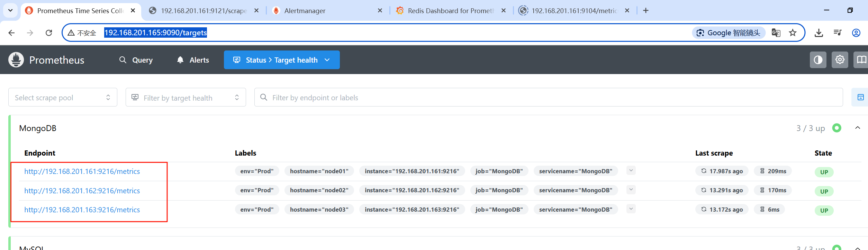Click the UP state badge for node03

(824, 211)
